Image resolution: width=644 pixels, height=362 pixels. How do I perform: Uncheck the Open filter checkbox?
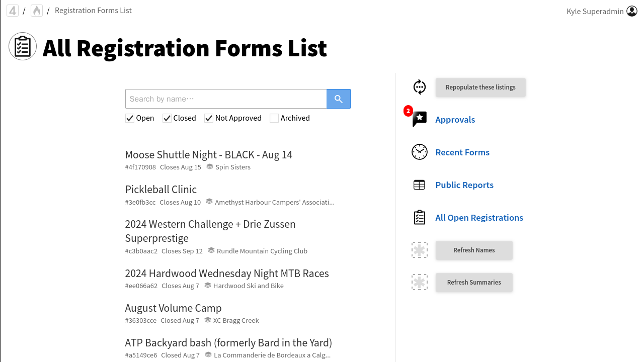[x=130, y=118]
